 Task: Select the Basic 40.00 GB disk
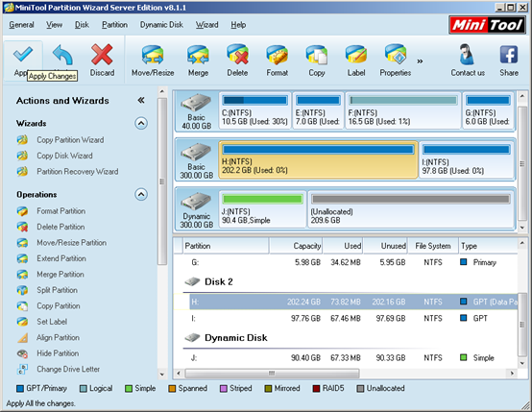pyautogui.click(x=197, y=111)
